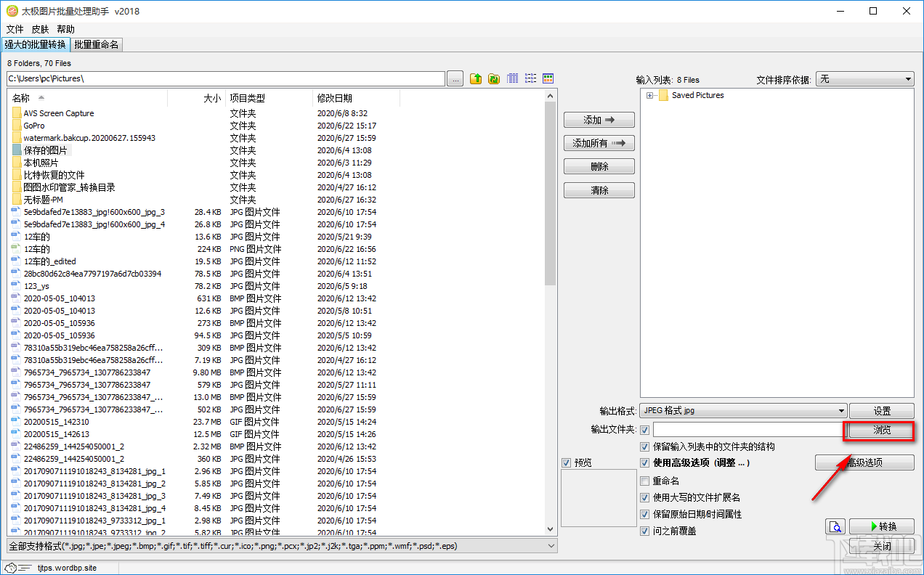Click the 图图水印管家_转换目录 folder icon

(x=17, y=187)
